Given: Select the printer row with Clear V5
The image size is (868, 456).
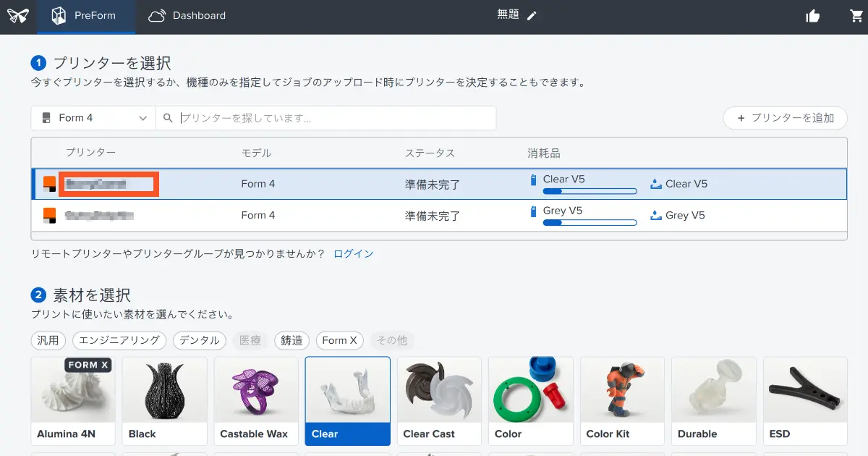Looking at the screenshot, I should point(439,184).
